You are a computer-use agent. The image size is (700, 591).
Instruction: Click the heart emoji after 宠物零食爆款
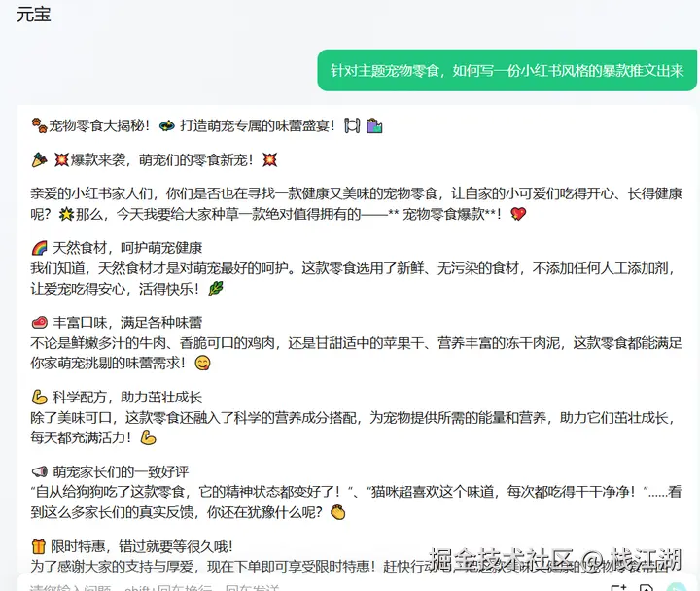(x=518, y=214)
